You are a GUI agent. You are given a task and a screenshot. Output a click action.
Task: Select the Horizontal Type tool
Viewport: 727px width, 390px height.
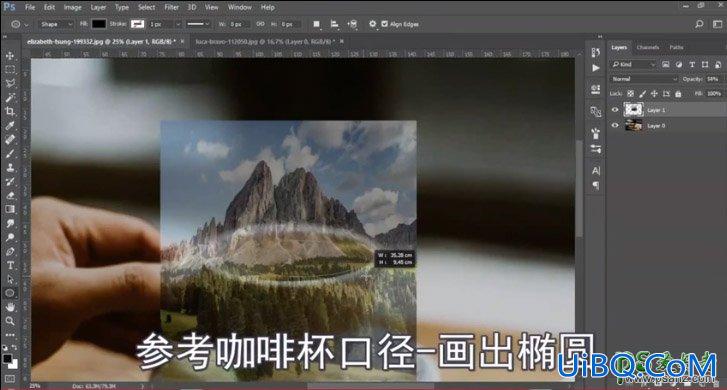pyautogui.click(x=10, y=265)
